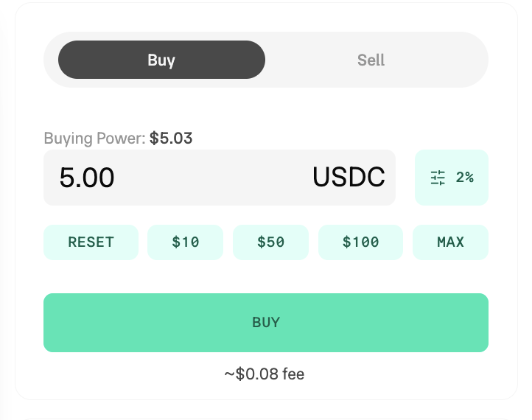532x420 pixels.
Task: Click the 2% slippage tolerance value
Action: point(464,178)
